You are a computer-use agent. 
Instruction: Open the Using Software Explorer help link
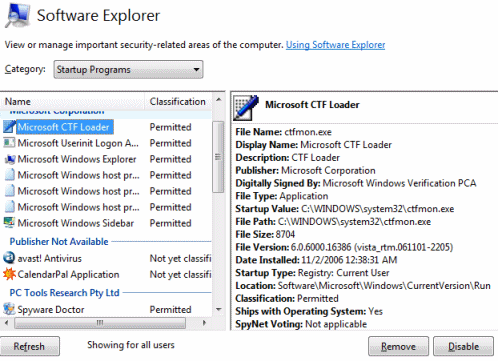click(x=335, y=45)
